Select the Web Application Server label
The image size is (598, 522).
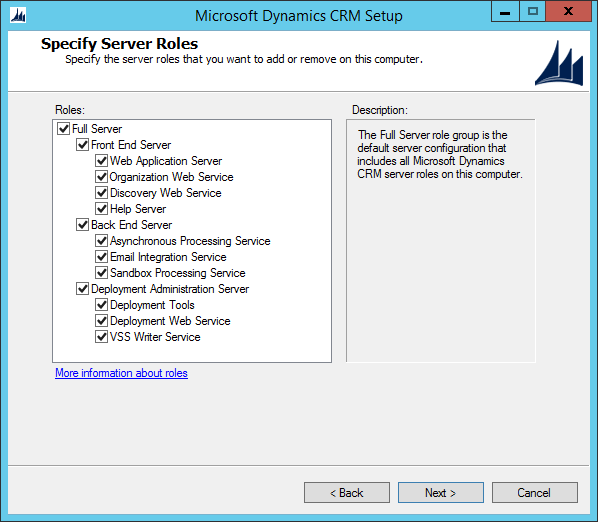tap(166, 161)
